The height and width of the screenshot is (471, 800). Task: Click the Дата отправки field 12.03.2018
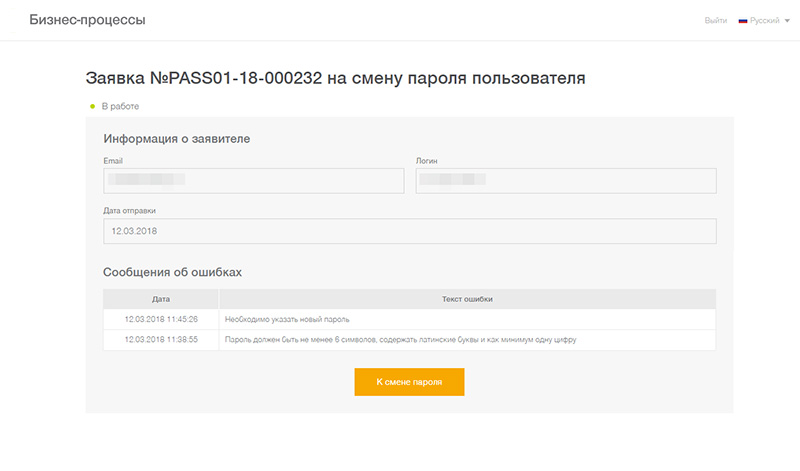click(x=410, y=231)
